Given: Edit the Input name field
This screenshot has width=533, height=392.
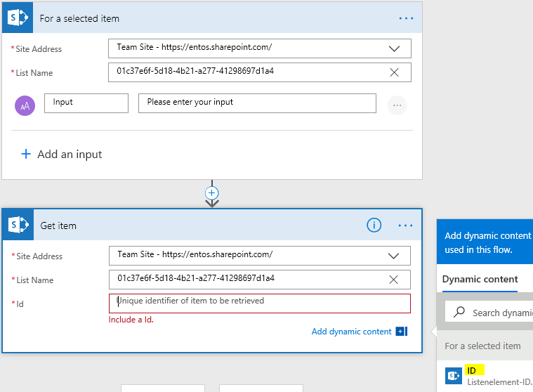Looking at the screenshot, I should [86, 103].
